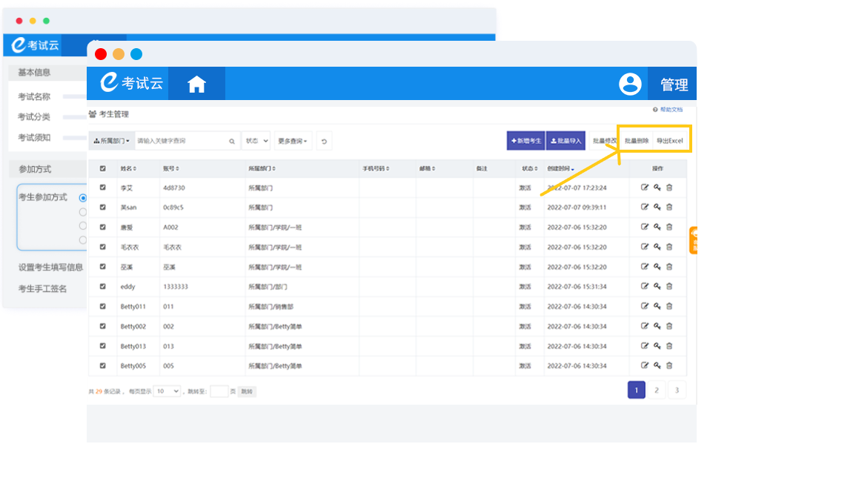Open the per-page count dropdown showing 10
Image resolution: width=856 pixels, height=504 pixels.
167,391
